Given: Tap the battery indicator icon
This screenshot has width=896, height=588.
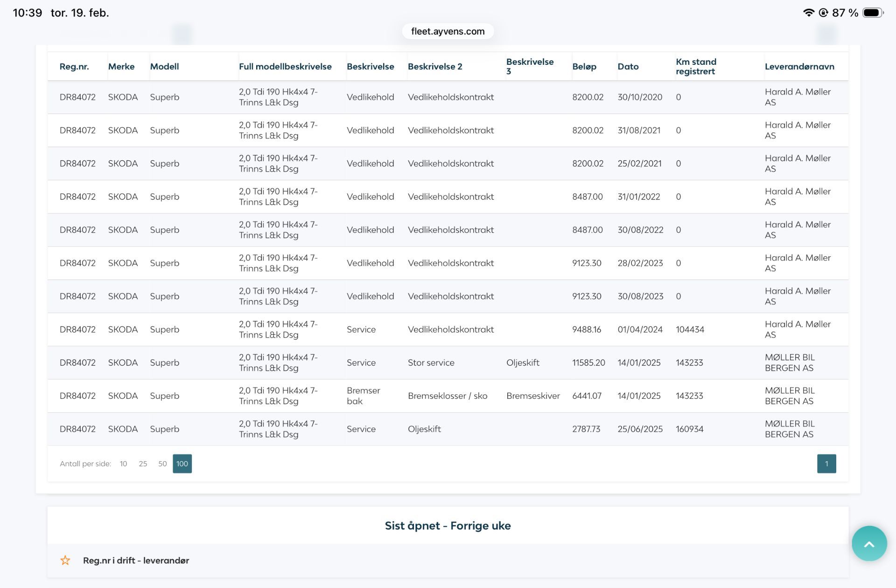Looking at the screenshot, I should pos(872,13).
